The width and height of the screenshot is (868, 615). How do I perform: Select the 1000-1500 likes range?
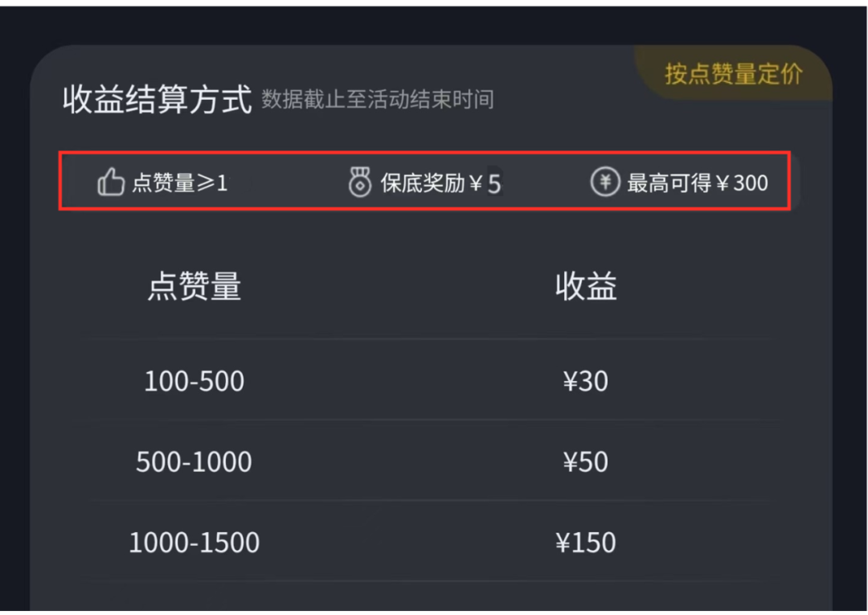point(194,543)
